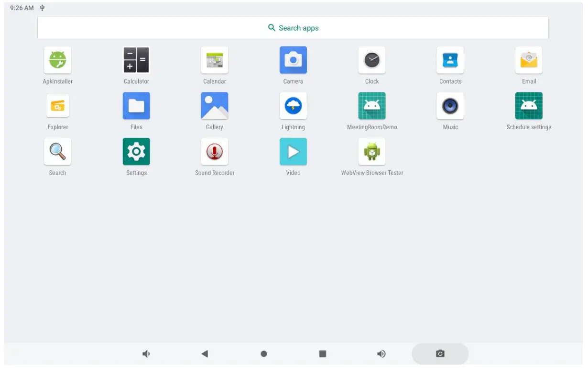This screenshot has width=588, height=369.
Task: Launch the Calculator app
Action: pyautogui.click(x=136, y=60)
